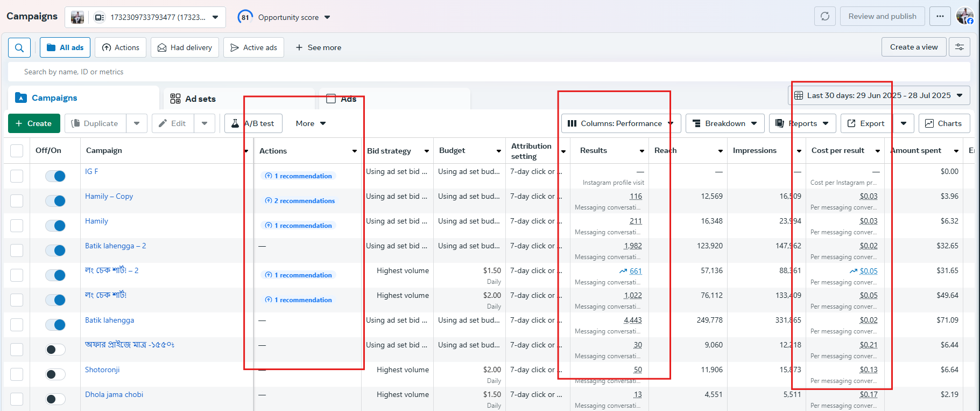Click the A/B test flask button
The image size is (980, 411).
tap(253, 123)
